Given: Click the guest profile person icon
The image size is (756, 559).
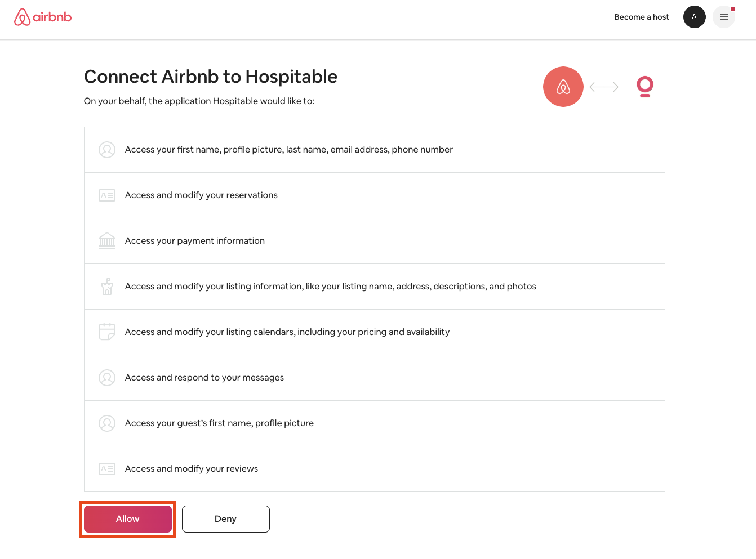Looking at the screenshot, I should tap(107, 423).
